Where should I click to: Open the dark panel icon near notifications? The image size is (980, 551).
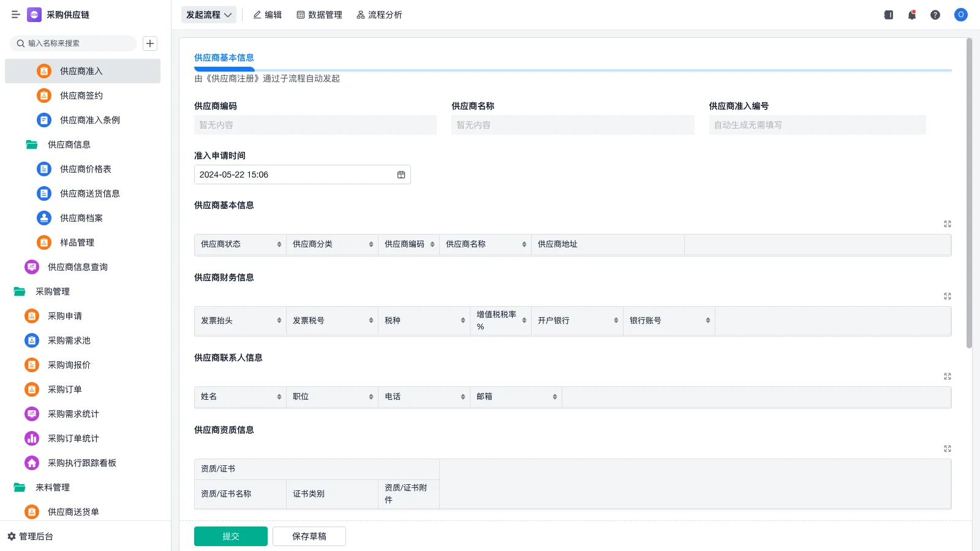889,15
